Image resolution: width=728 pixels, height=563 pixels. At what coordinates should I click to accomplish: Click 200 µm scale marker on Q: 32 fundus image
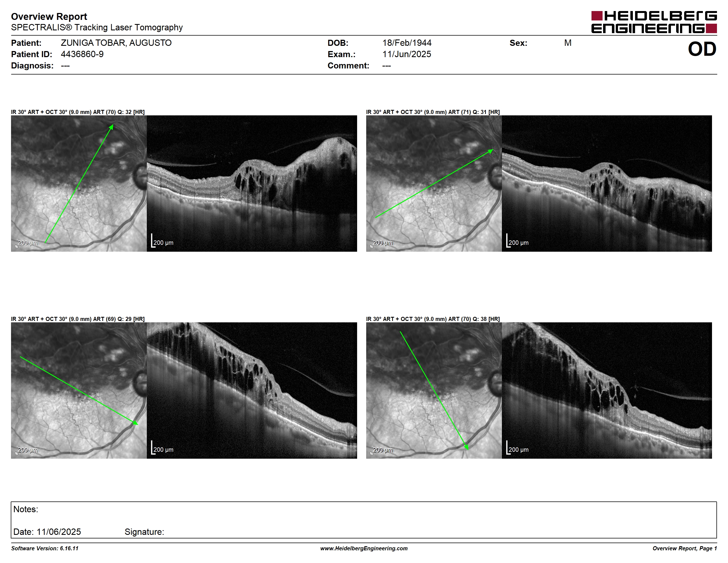click(x=27, y=243)
